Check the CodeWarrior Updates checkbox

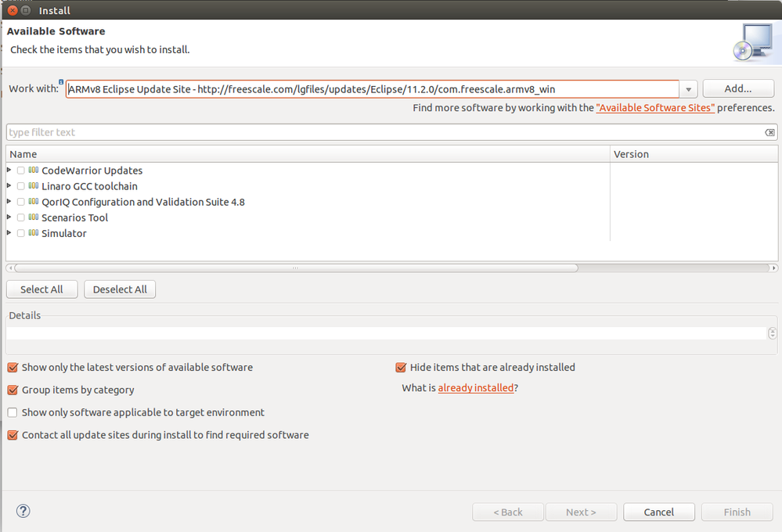click(20, 171)
